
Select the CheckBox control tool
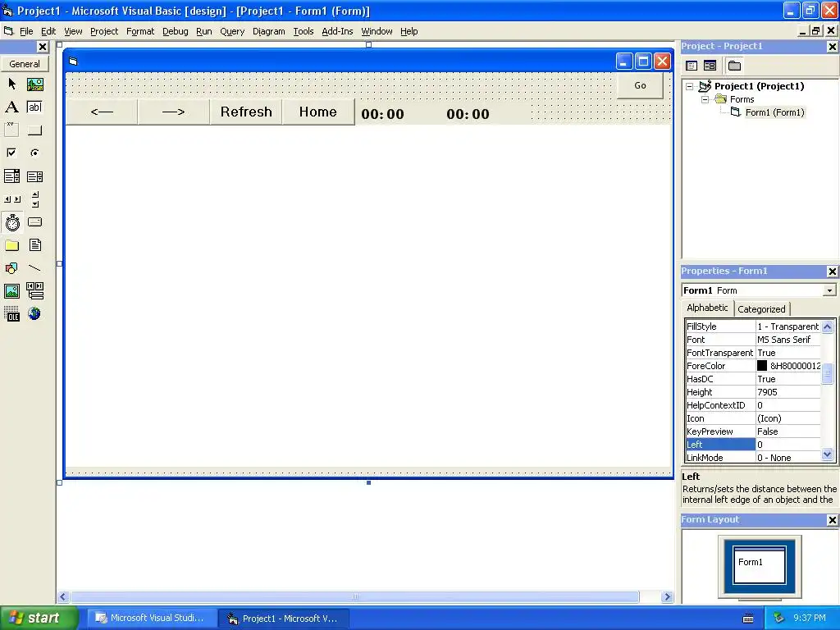11,153
